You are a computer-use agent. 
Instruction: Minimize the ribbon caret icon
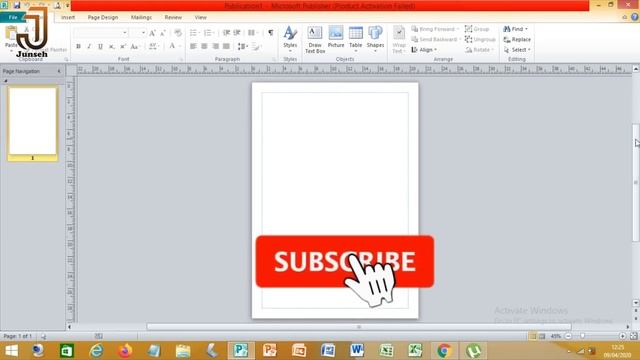624,17
